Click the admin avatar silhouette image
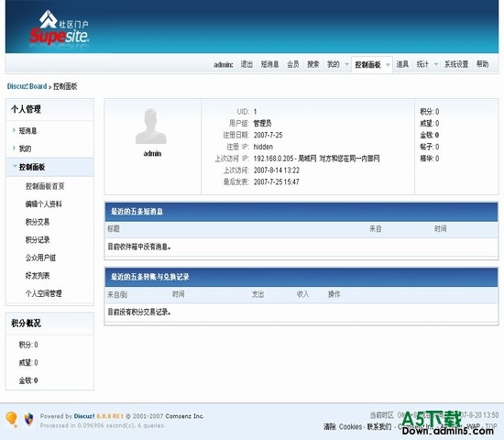Image resolution: width=504 pixels, height=440 pixels. pyautogui.click(x=151, y=126)
